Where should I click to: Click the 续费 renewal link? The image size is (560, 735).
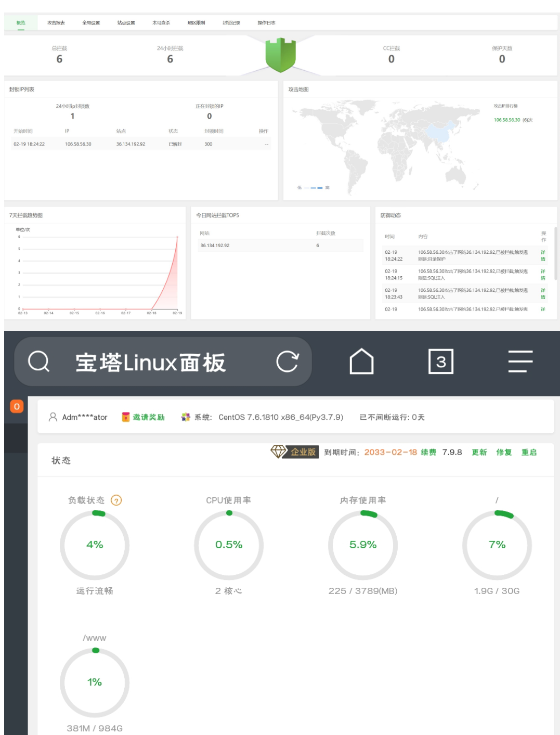428,453
